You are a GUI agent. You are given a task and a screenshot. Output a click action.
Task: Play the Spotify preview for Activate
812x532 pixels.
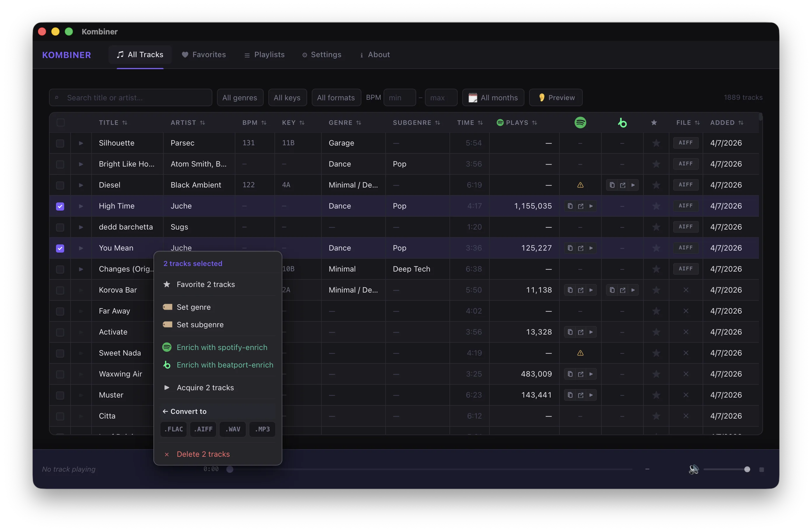click(x=591, y=332)
